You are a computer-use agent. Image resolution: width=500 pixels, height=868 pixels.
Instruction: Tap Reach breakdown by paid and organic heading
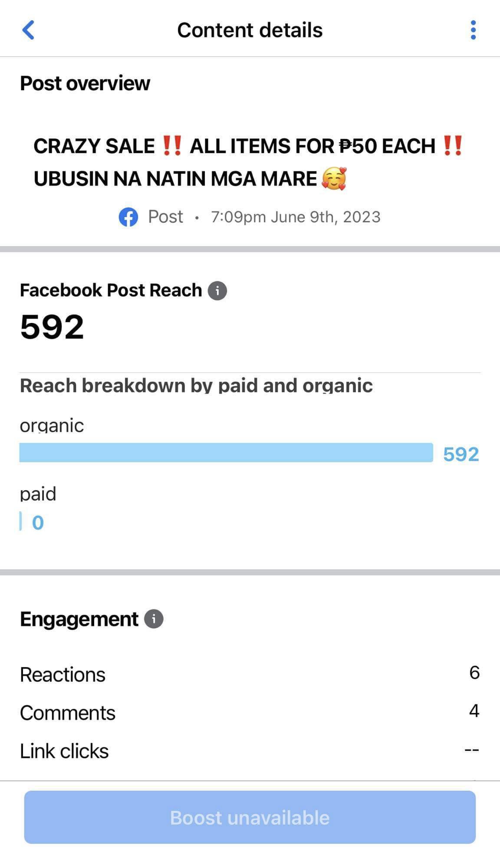pyautogui.click(x=196, y=385)
